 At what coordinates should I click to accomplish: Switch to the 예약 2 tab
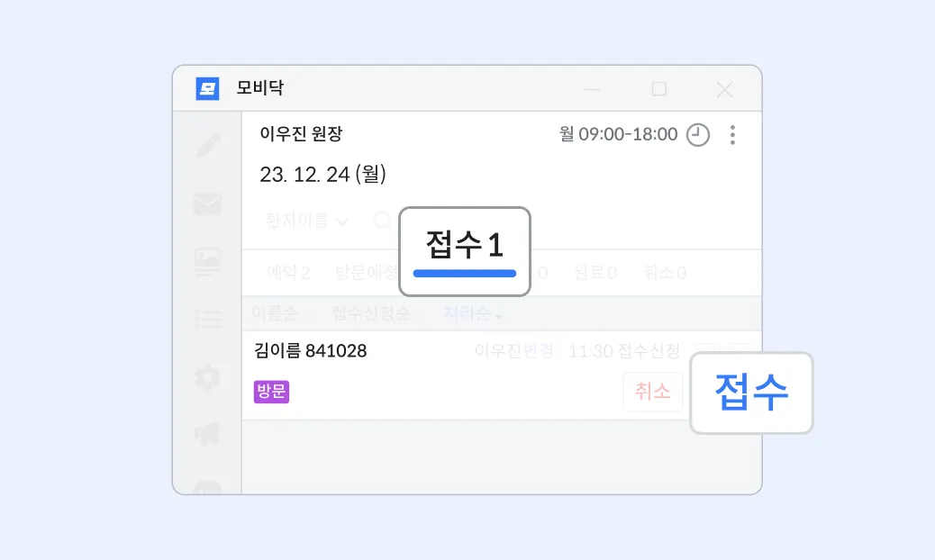click(288, 273)
